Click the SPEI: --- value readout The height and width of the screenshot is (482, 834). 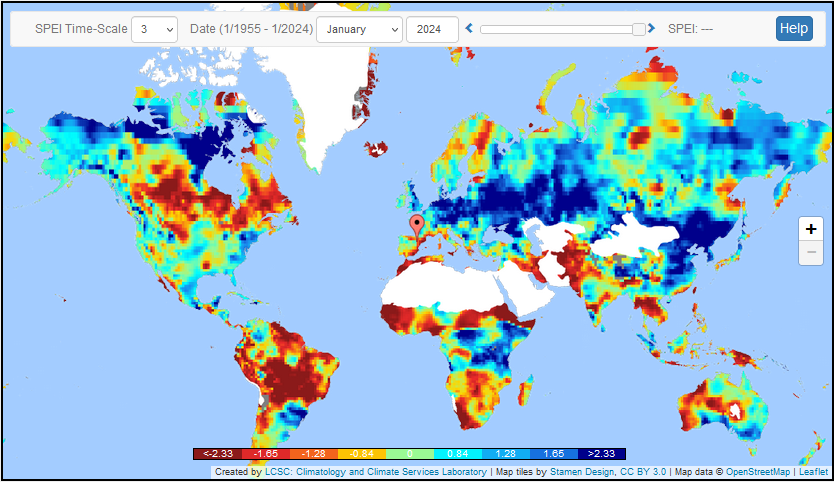tap(690, 29)
